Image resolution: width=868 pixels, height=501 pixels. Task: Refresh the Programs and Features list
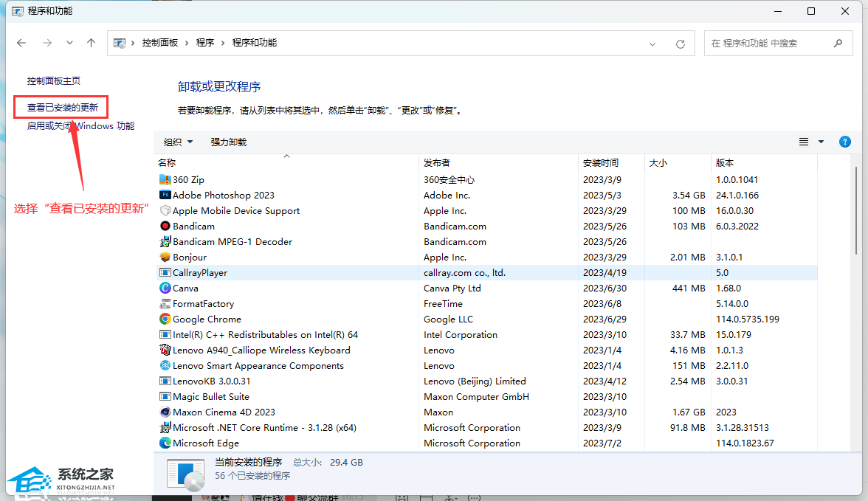681,44
